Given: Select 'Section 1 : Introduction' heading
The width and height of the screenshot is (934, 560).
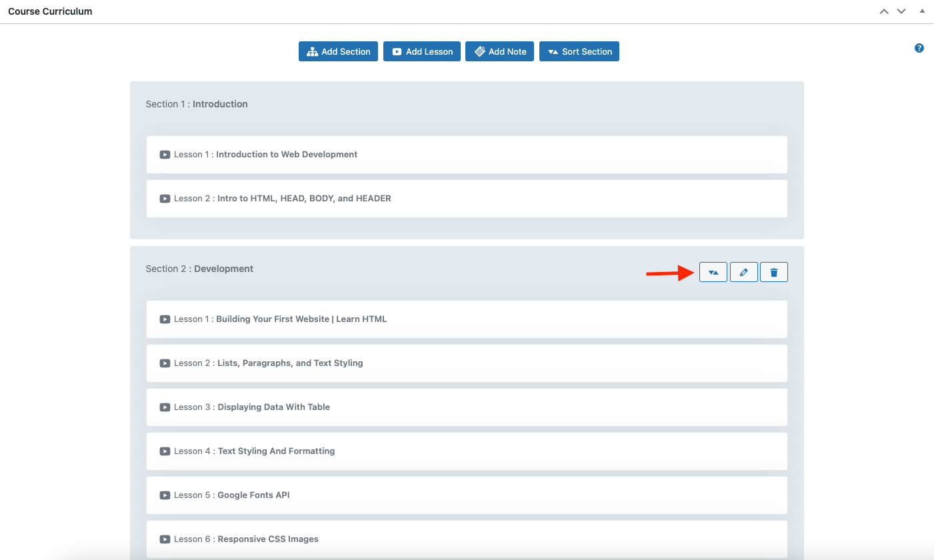Looking at the screenshot, I should 197,104.
